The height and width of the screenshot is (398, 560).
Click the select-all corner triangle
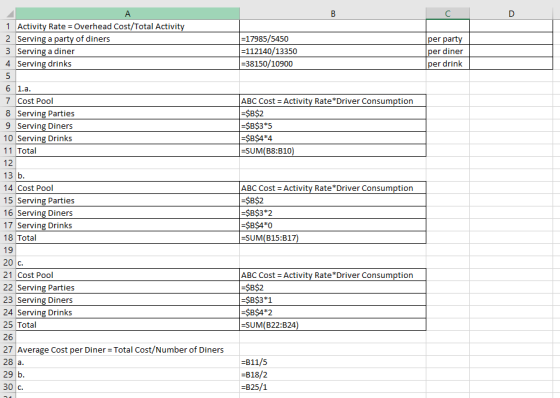10,14
